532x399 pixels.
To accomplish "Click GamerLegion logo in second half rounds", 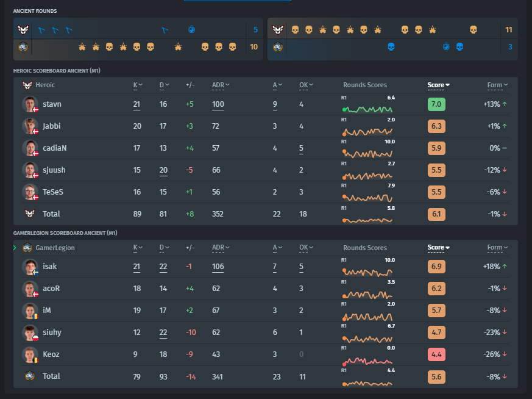I will pyautogui.click(x=277, y=47).
